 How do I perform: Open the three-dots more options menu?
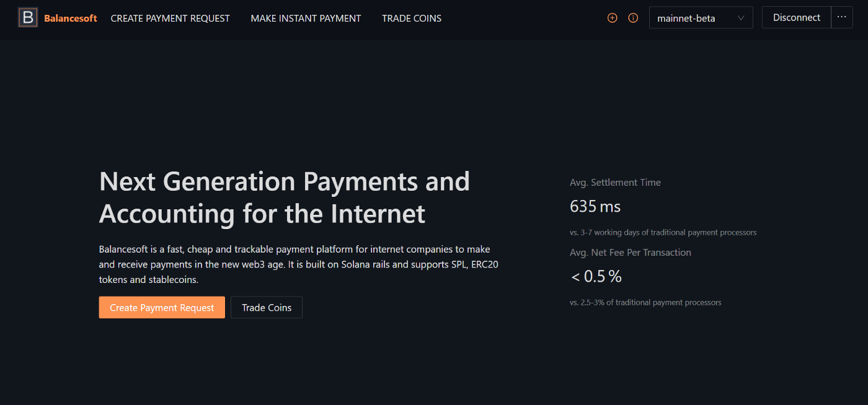click(x=841, y=17)
